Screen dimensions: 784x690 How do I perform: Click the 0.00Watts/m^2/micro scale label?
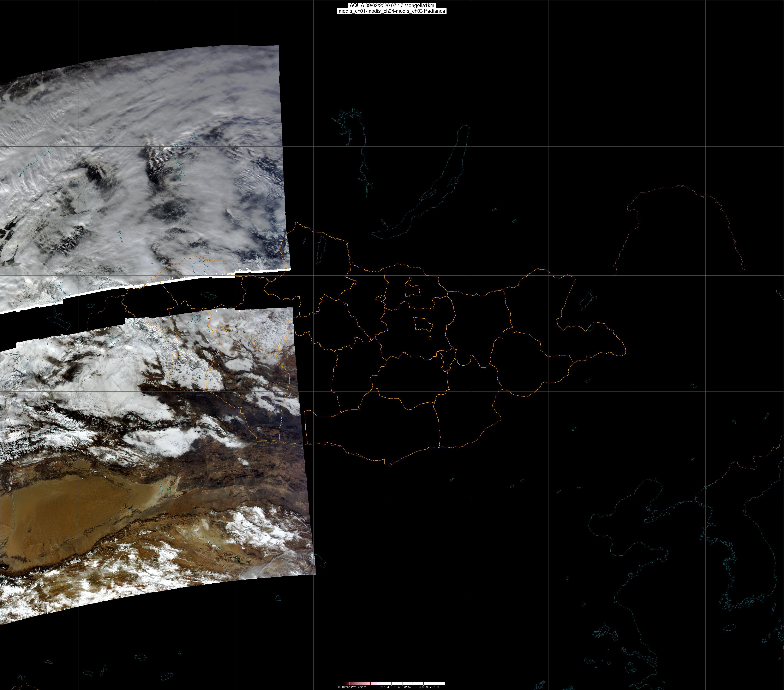[352, 687]
